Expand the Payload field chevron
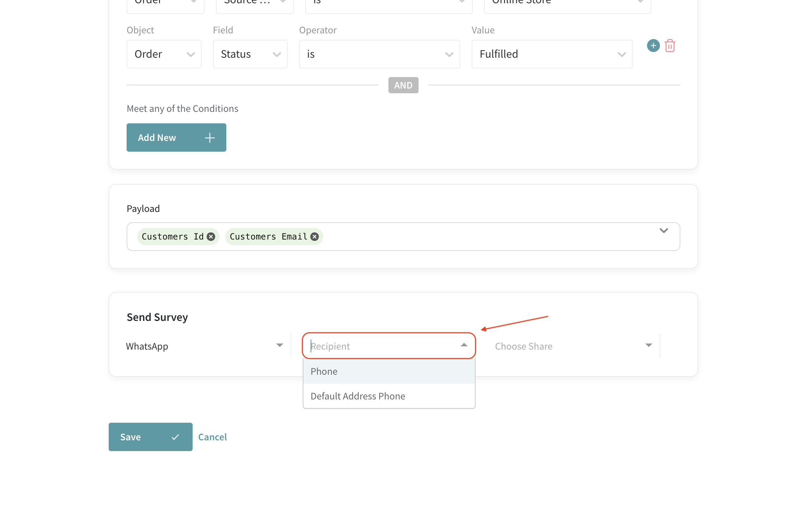812x507 pixels. click(664, 231)
